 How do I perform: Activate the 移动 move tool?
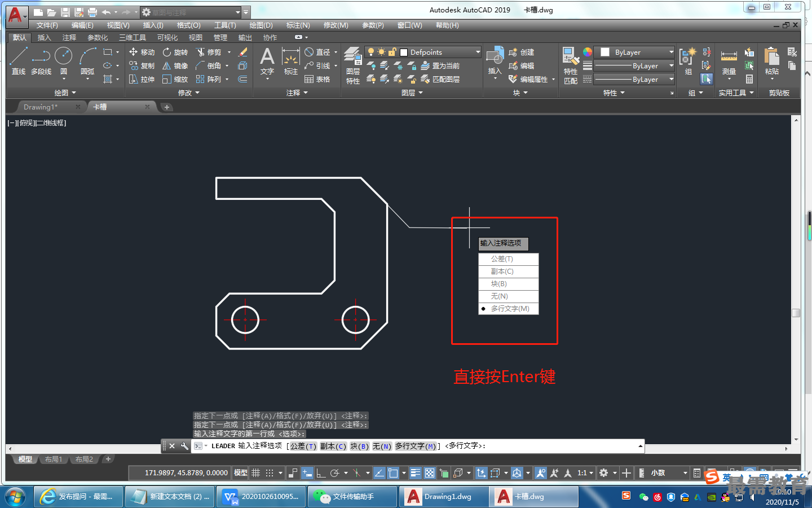[142, 52]
